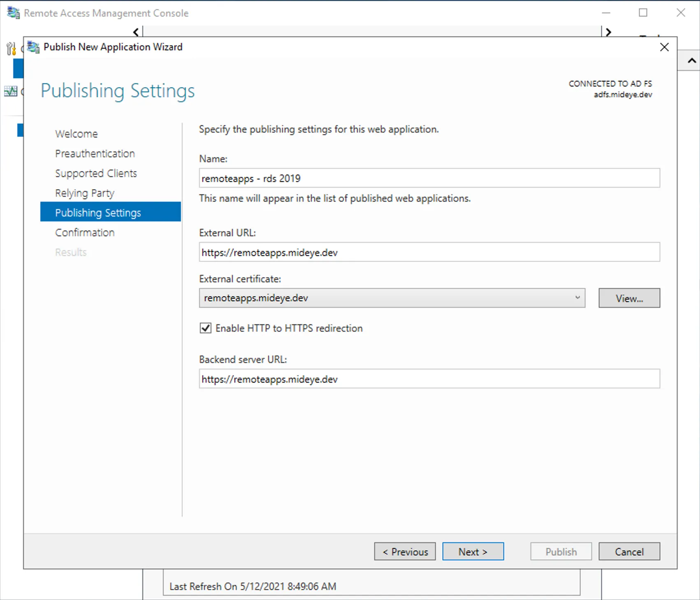Click the Next button
The width and height of the screenshot is (700, 600).
pyautogui.click(x=473, y=551)
